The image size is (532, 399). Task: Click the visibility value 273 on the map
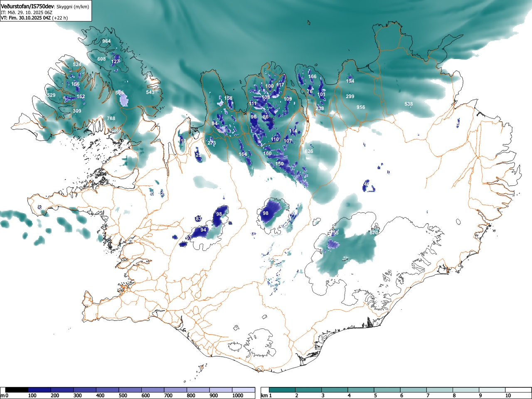(x=212, y=143)
